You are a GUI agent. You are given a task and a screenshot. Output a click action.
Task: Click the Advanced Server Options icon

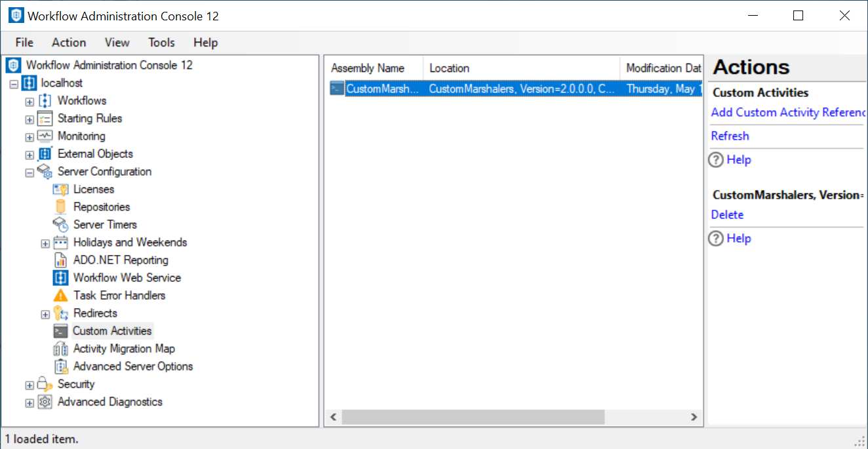click(x=61, y=366)
